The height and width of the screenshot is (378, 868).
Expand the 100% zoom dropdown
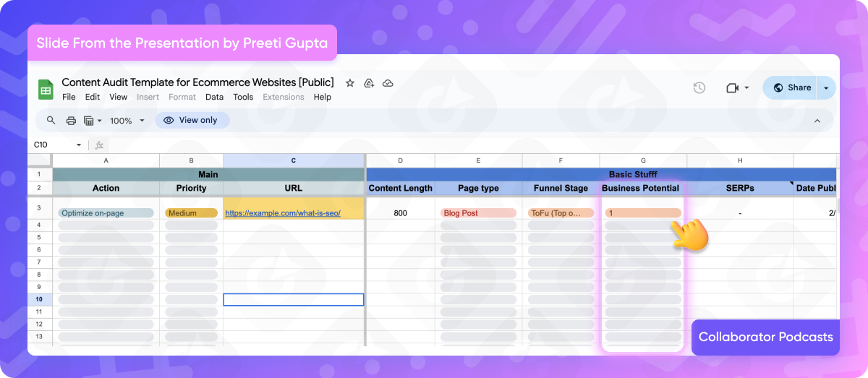coord(127,121)
